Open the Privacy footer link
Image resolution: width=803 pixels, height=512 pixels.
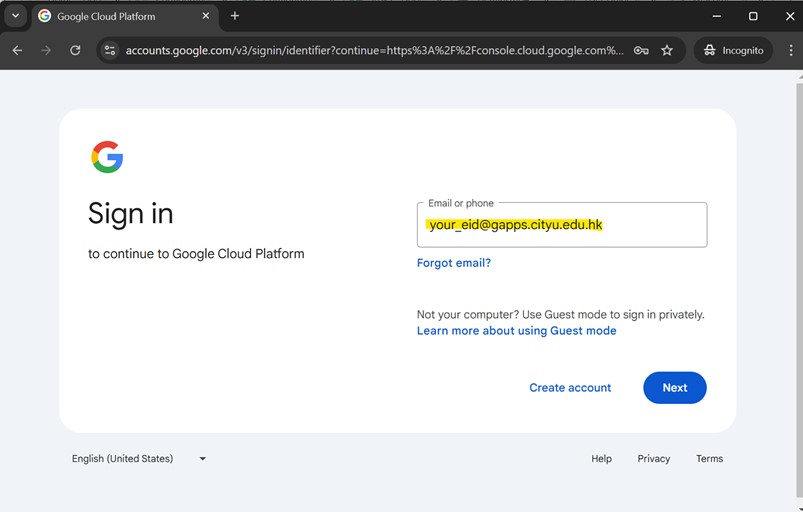coord(653,459)
